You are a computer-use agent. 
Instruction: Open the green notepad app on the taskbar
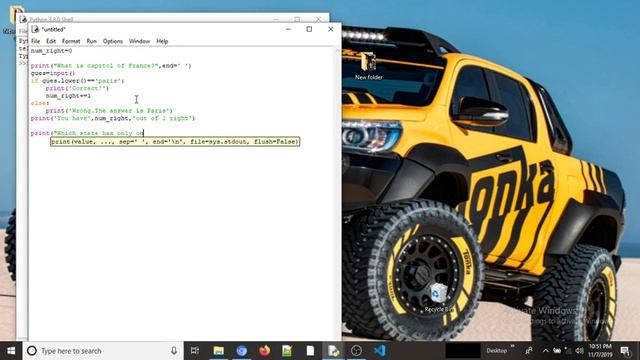[287, 351]
